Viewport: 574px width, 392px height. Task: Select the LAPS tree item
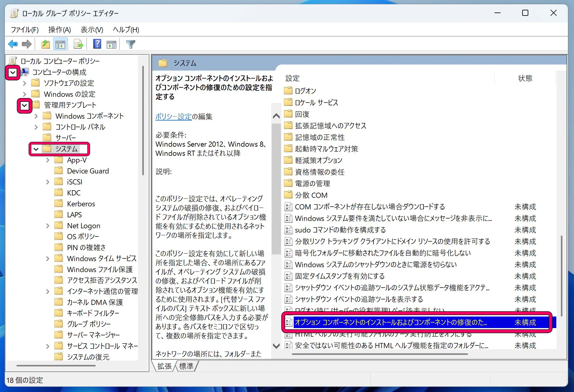tap(74, 215)
